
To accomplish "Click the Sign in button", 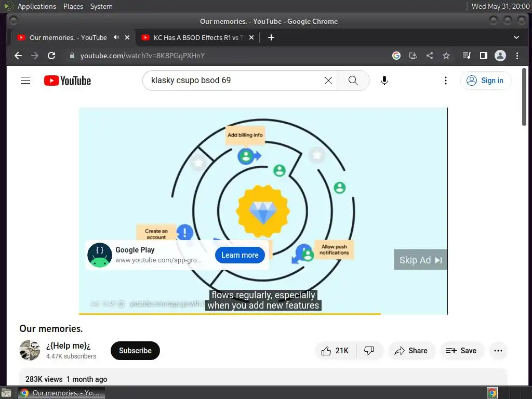I will [x=486, y=81].
